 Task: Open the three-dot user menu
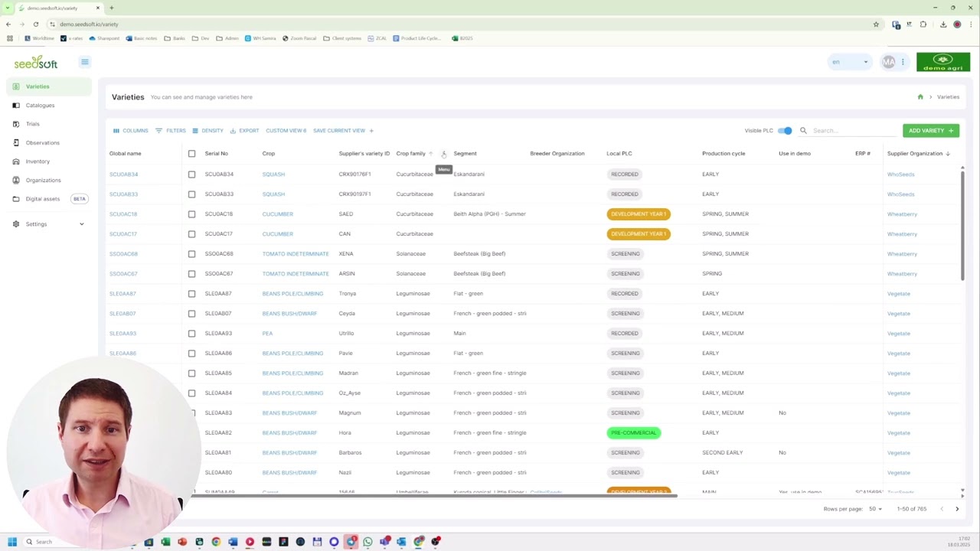tap(903, 62)
